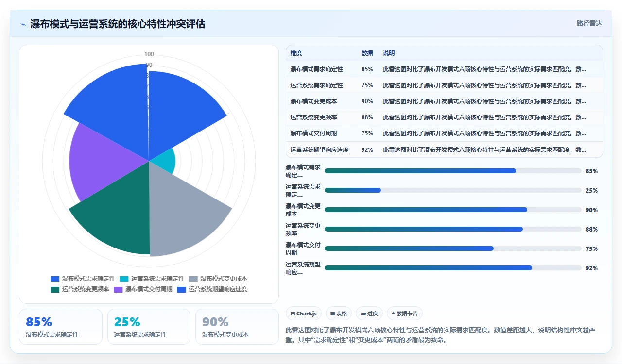Click the 说明 text in the 瀑布模式变更成本 row

click(x=484, y=101)
